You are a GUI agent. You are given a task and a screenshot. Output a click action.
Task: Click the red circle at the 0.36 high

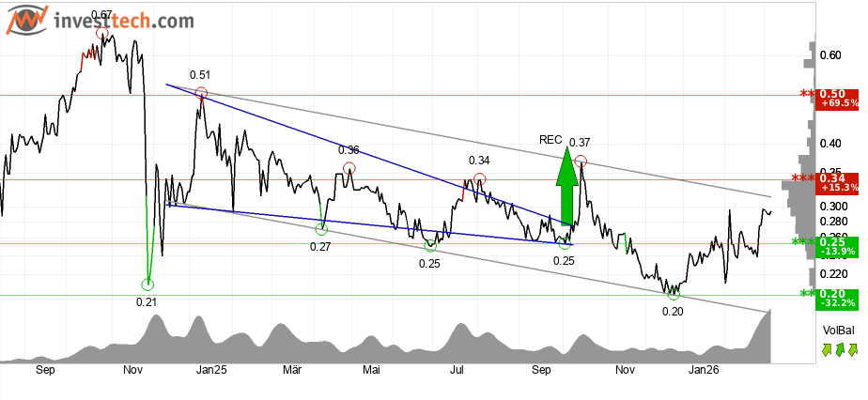(x=349, y=169)
